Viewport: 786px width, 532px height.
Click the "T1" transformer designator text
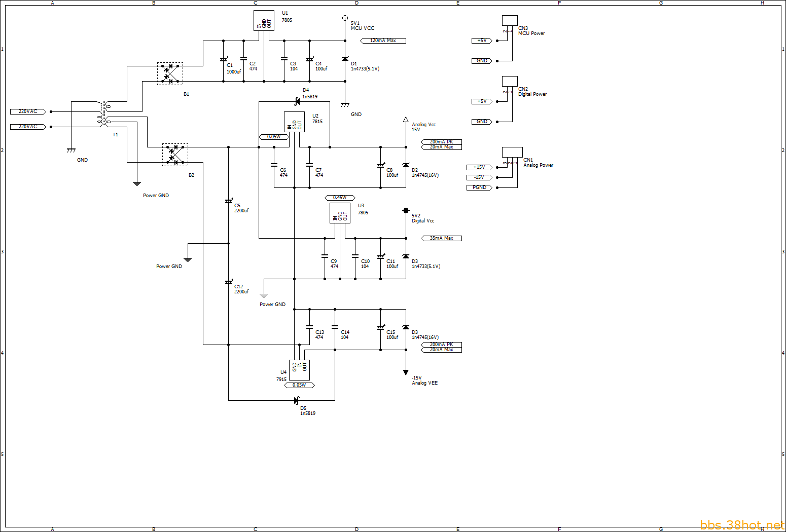point(115,135)
